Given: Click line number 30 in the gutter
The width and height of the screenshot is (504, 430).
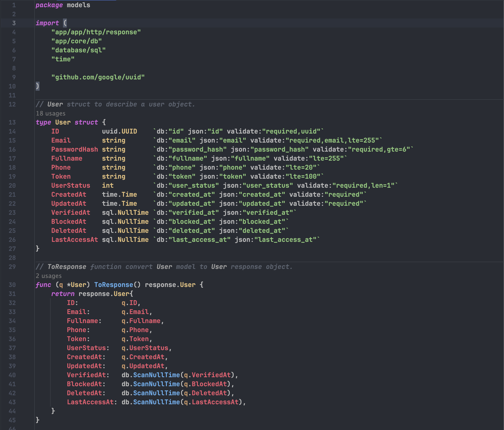Looking at the screenshot, I should (x=12, y=285).
